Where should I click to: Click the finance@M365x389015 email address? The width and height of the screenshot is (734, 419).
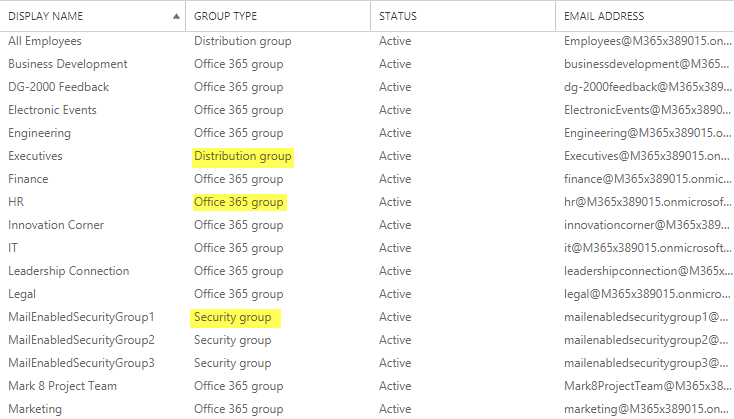[647, 179]
